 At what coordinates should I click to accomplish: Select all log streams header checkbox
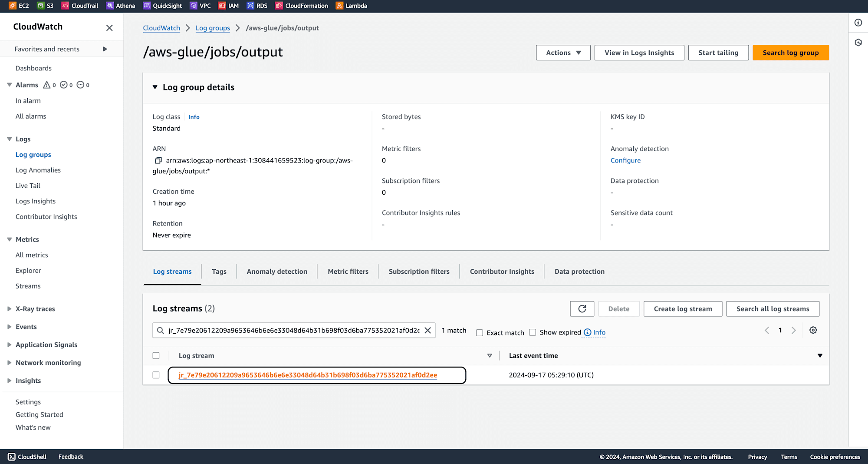pos(156,356)
